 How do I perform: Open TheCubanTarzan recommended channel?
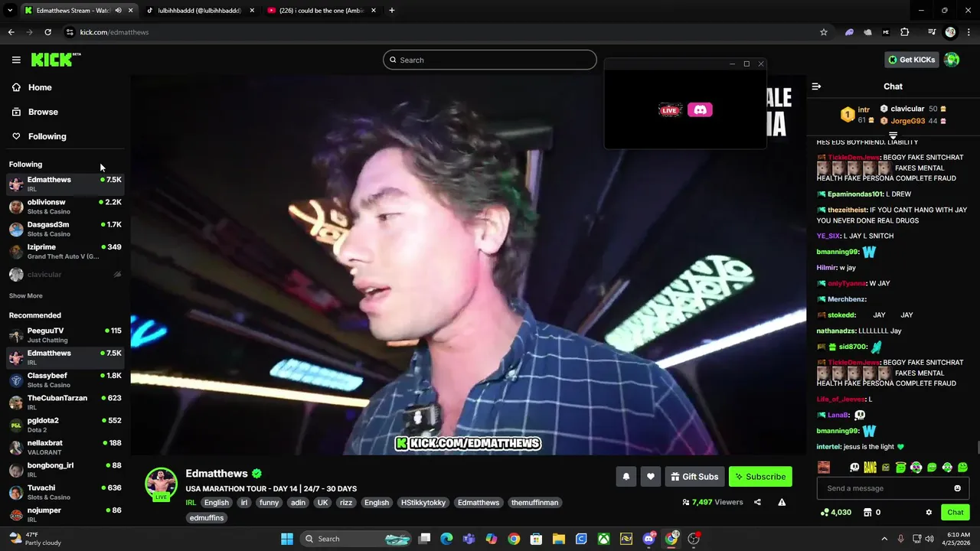[x=65, y=402]
